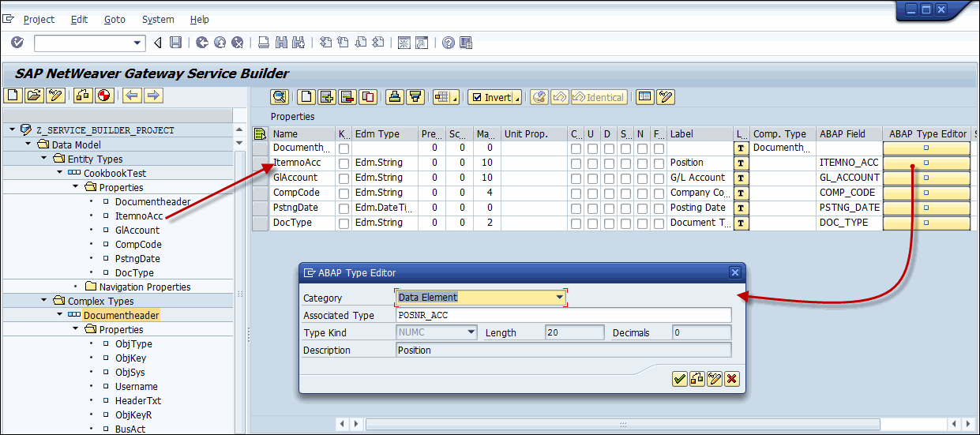Toggle the Key checkbox for ItemnoAcc row

(344, 163)
